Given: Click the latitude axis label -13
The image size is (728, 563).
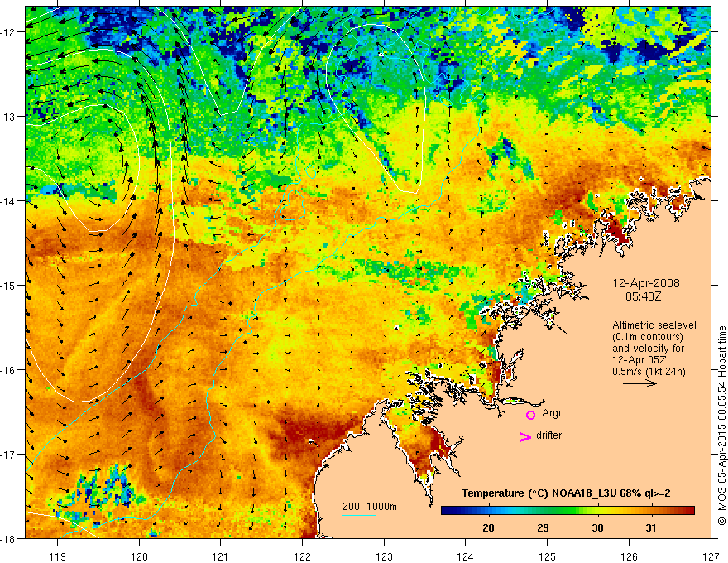Looking at the screenshot, I should click(9, 117).
